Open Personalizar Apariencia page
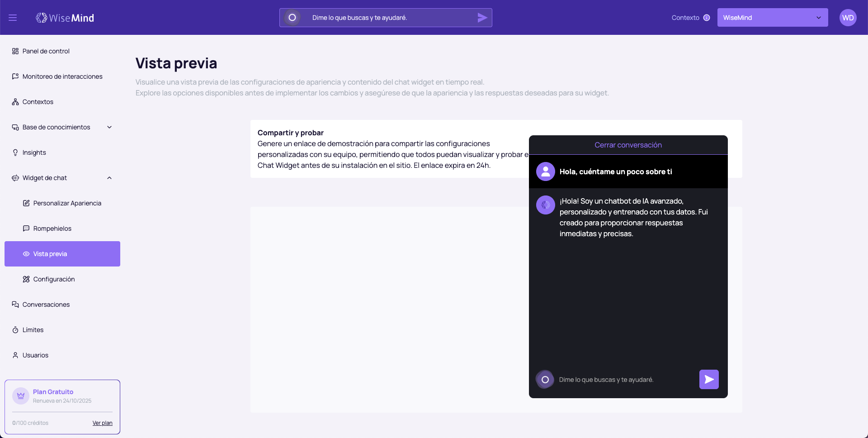The image size is (868, 438). 67,203
